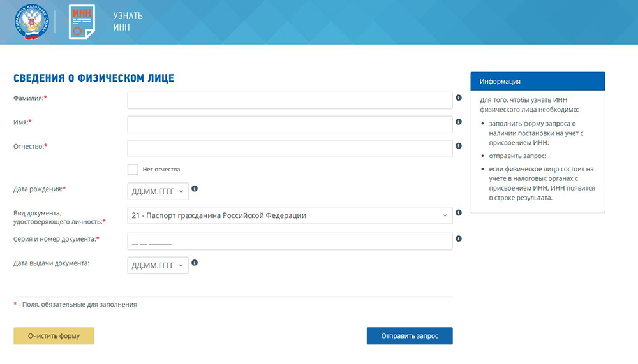This screenshot has width=638, height=364.
Task: Click into the Отчество text field
Action: pos(290,149)
